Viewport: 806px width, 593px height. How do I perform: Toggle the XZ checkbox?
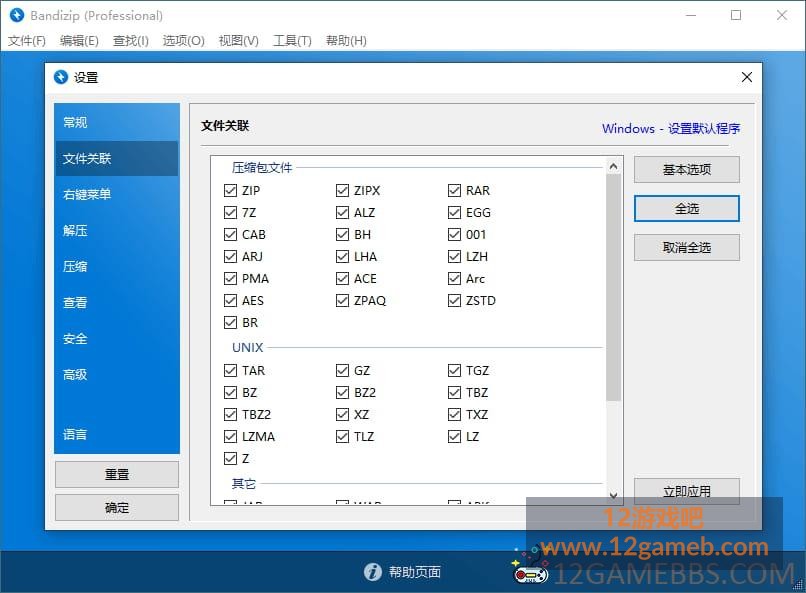tap(342, 414)
